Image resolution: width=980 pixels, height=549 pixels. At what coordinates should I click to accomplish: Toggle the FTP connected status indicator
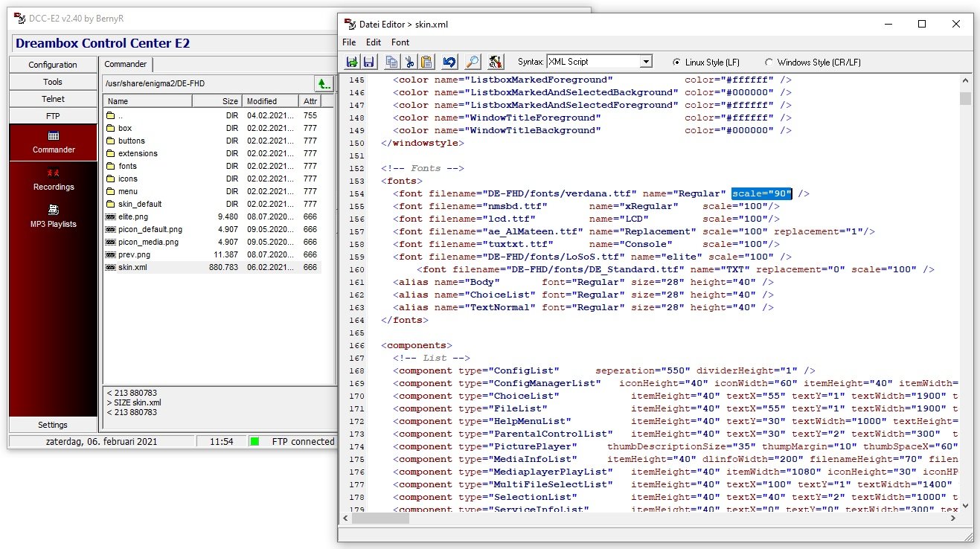coord(254,441)
